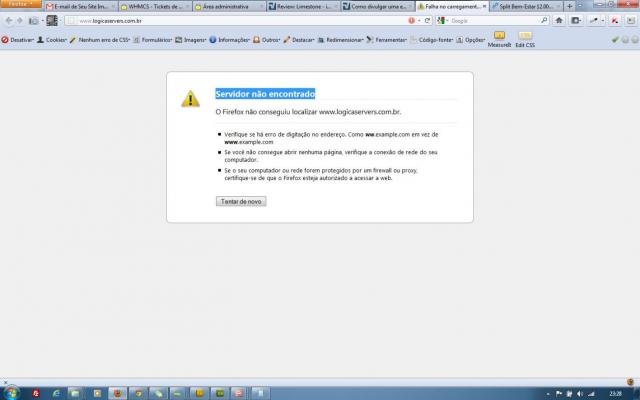This screenshot has height=400, width=640.
Task: Reload the page with refresh icon
Action: (x=427, y=20)
